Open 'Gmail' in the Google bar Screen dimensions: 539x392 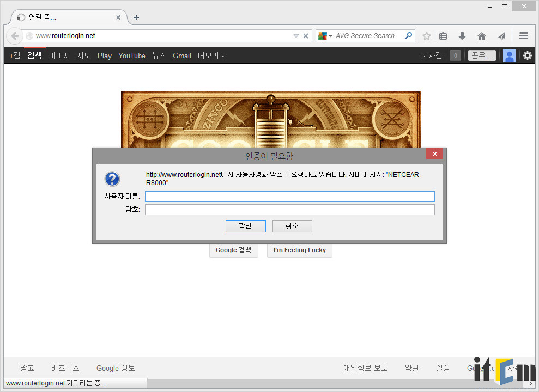(x=182, y=56)
